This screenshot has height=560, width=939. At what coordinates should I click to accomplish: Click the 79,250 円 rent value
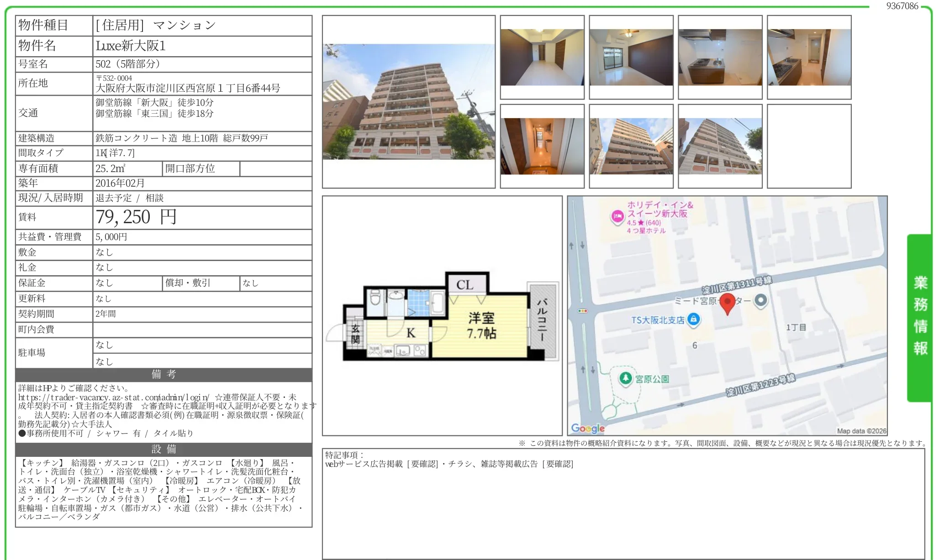(136, 217)
